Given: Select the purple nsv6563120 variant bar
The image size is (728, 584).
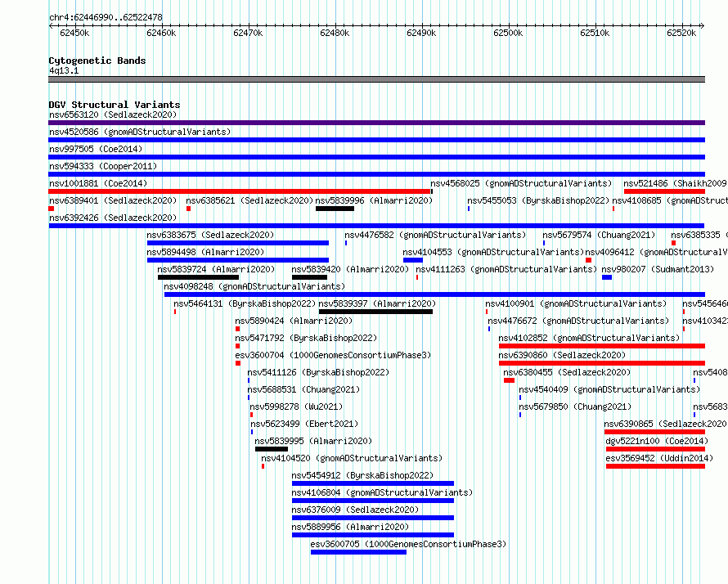Looking at the screenshot, I should [x=376, y=123].
